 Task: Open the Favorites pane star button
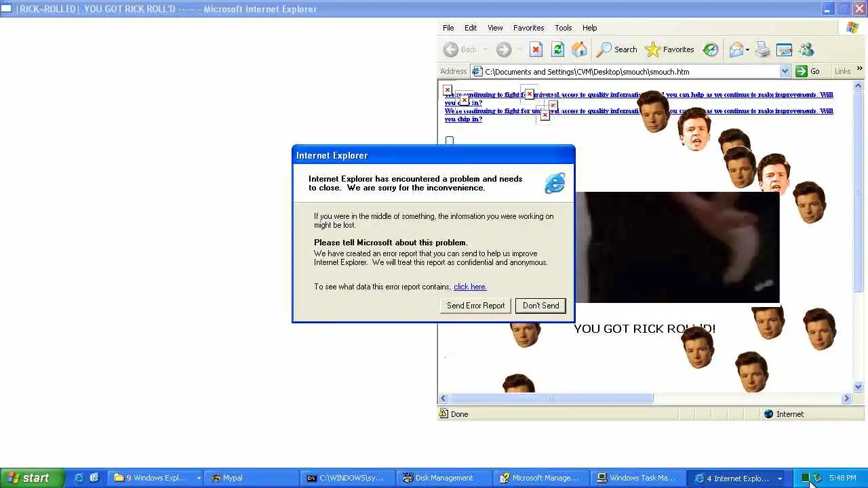[x=670, y=49]
